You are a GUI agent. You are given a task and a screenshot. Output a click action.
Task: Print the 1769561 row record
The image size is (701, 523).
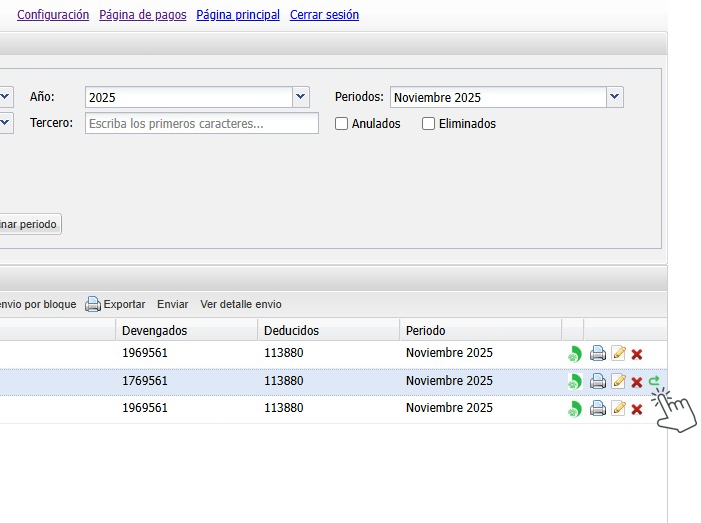598,381
